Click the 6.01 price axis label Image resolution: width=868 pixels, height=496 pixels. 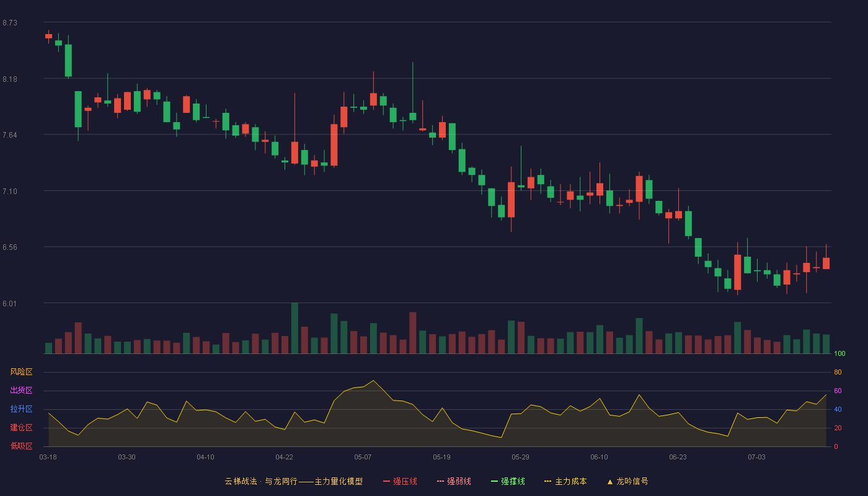point(10,304)
